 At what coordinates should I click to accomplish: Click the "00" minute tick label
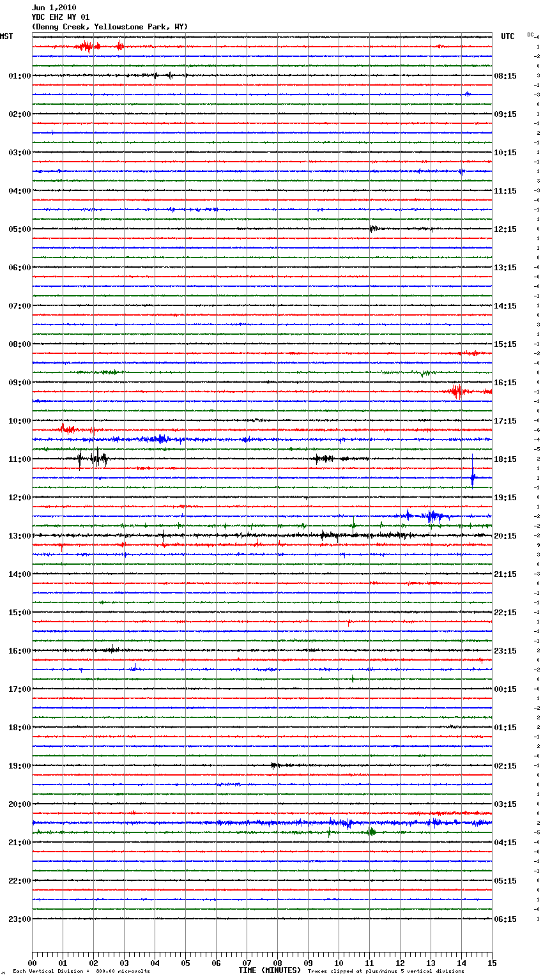click(x=32, y=963)
